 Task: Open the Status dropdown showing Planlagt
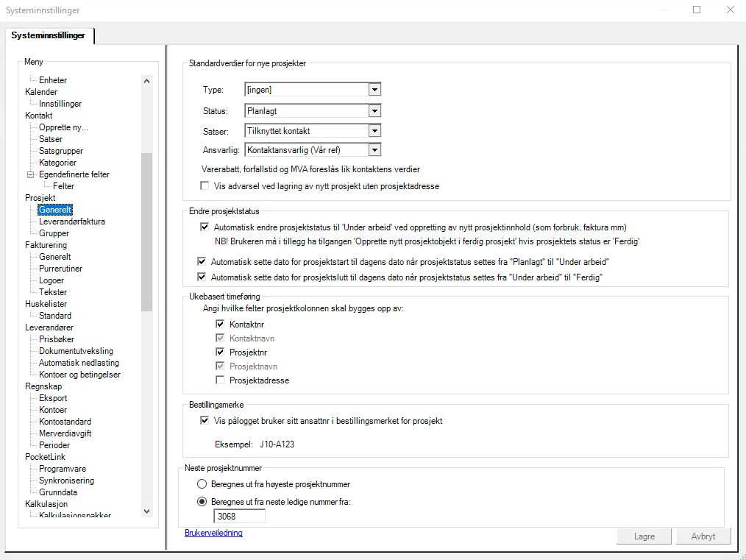375,111
